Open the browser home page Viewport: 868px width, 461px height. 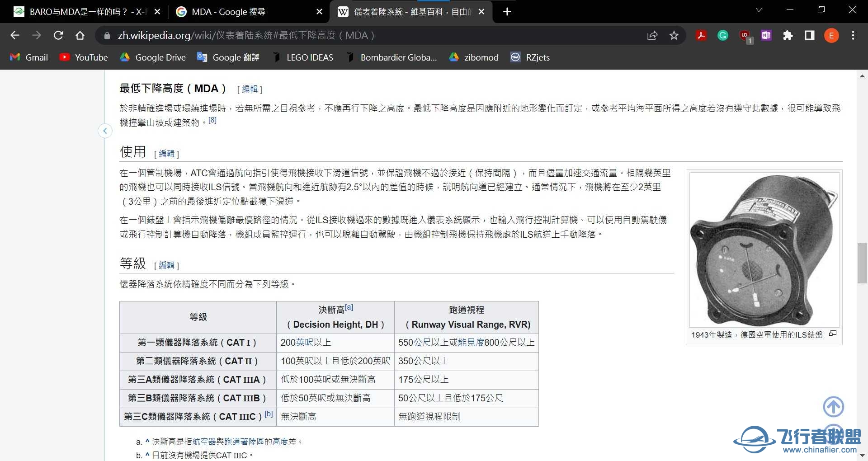click(x=80, y=35)
